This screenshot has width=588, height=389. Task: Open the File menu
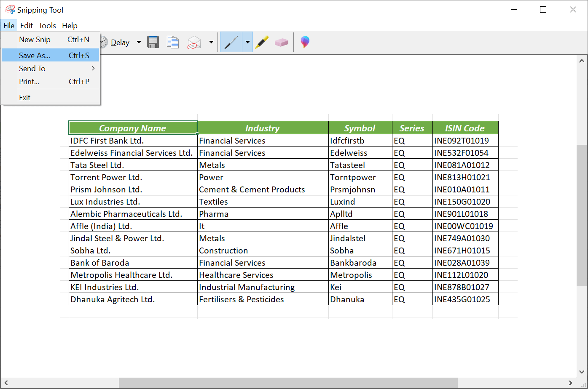(x=9, y=25)
